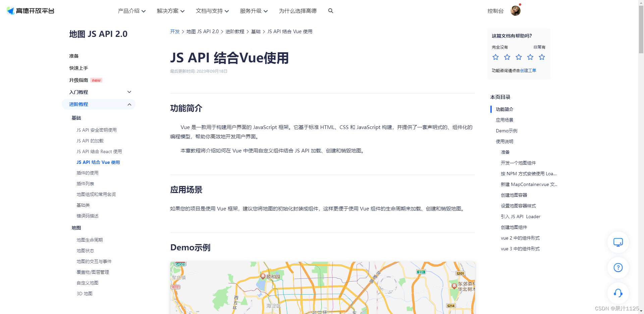Image resolution: width=644 pixels, height=314 pixels.
Task: Rate the document four stars
Action: (530, 57)
